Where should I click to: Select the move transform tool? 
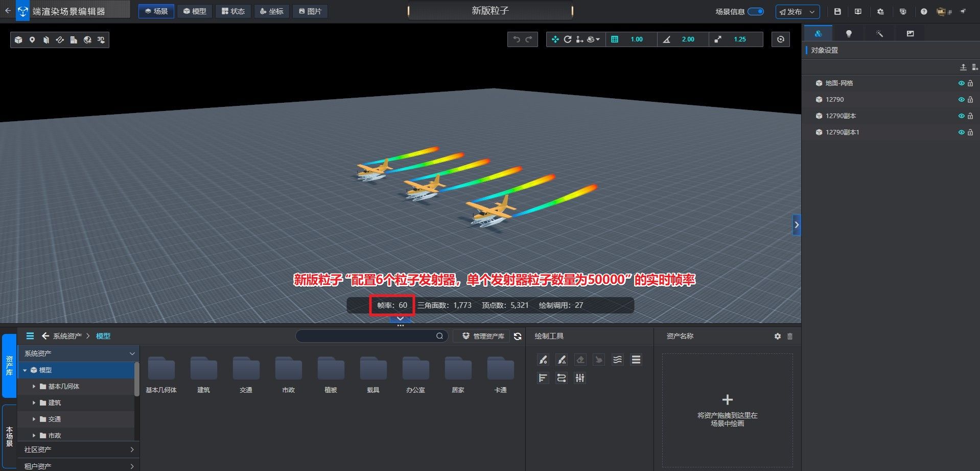555,39
